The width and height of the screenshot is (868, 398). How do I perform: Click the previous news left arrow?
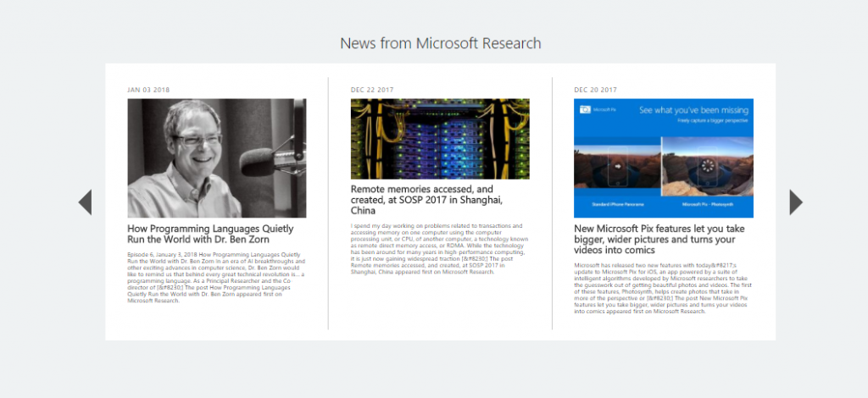[x=85, y=202]
